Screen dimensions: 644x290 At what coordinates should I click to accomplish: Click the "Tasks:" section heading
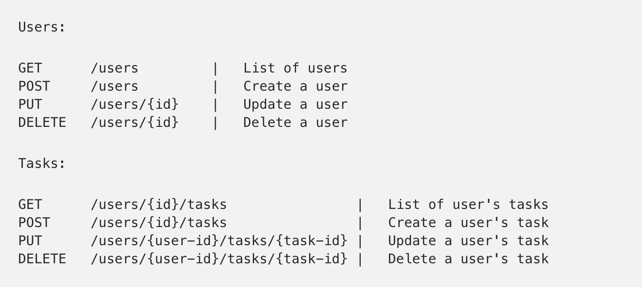pos(42,164)
